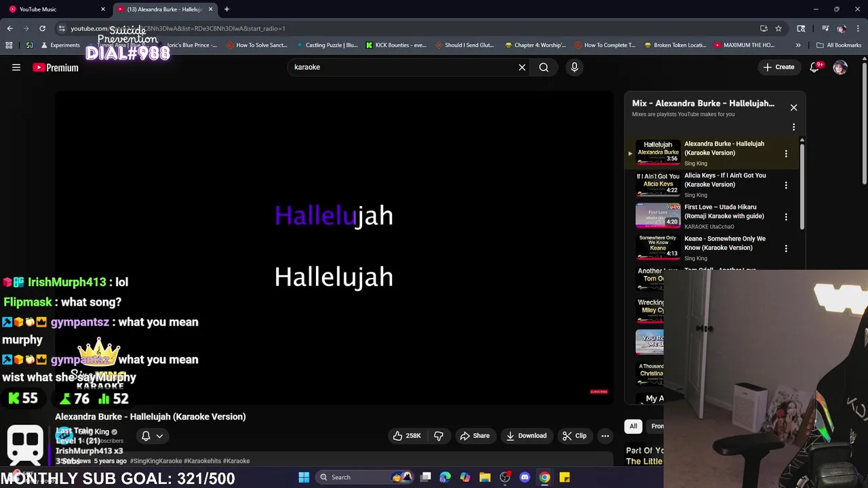Open options for Keane playlist item
The width and height of the screenshot is (868, 488).
pyautogui.click(x=786, y=249)
